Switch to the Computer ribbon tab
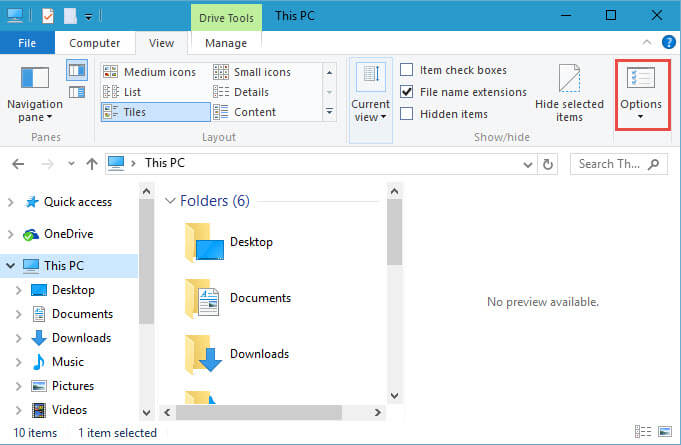This screenshot has width=681, height=445. (95, 43)
